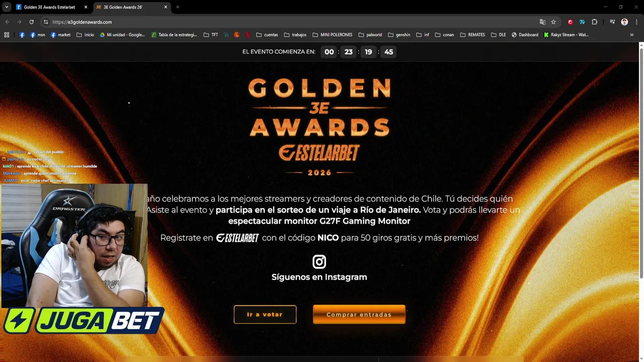Click the new tab plus button

pyautogui.click(x=178, y=7)
